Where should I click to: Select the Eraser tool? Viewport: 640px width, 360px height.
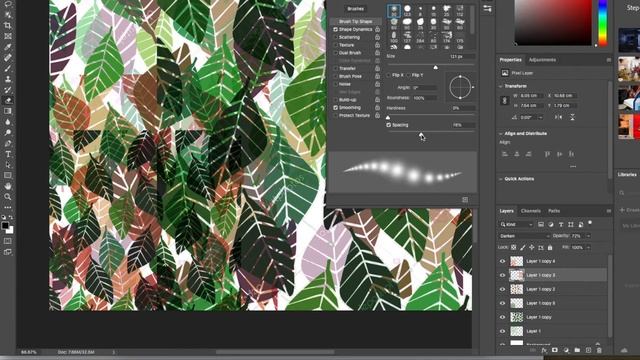[x=8, y=100]
